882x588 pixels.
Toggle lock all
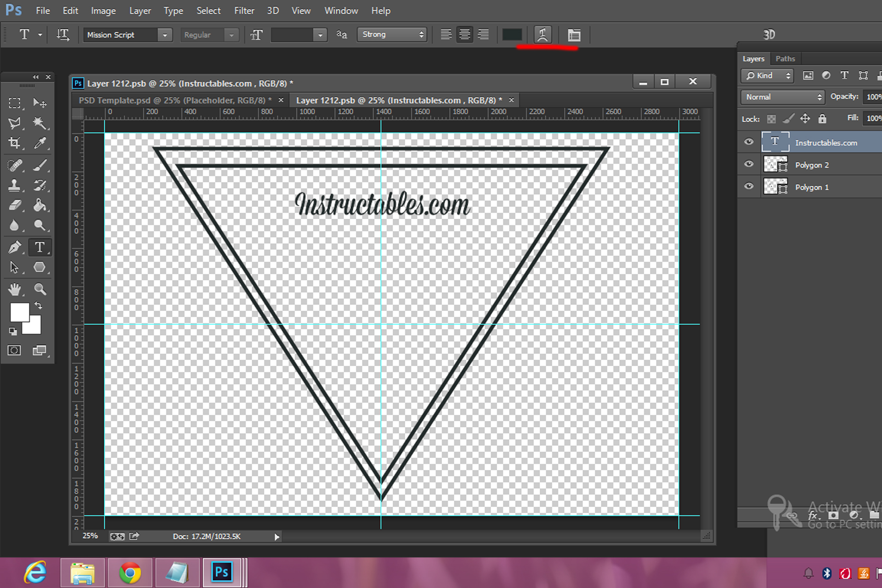coord(822,119)
